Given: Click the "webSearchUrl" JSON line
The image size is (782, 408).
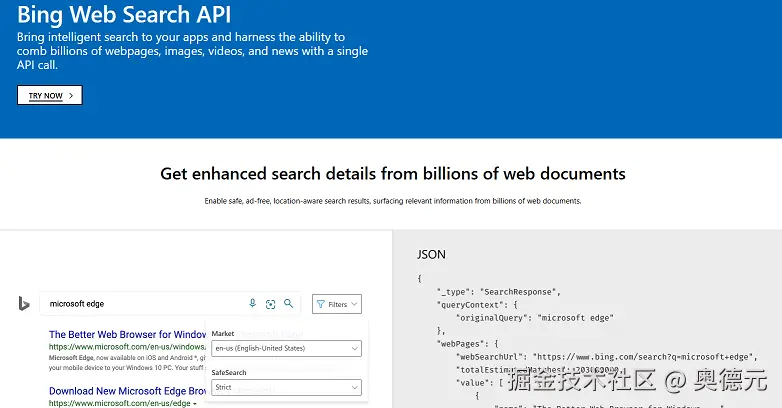Looking at the screenshot, I should (607, 357).
